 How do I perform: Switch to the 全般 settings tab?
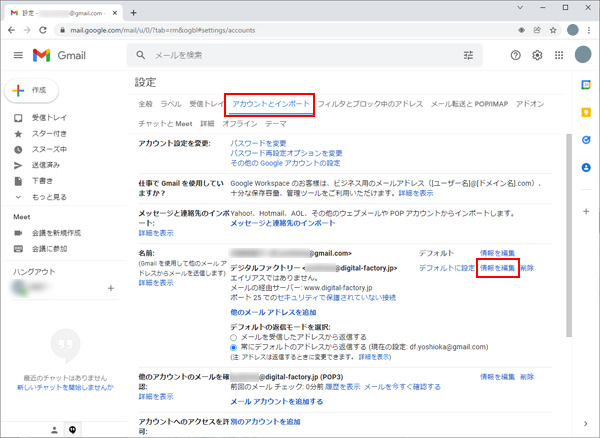(x=145, y=104)
